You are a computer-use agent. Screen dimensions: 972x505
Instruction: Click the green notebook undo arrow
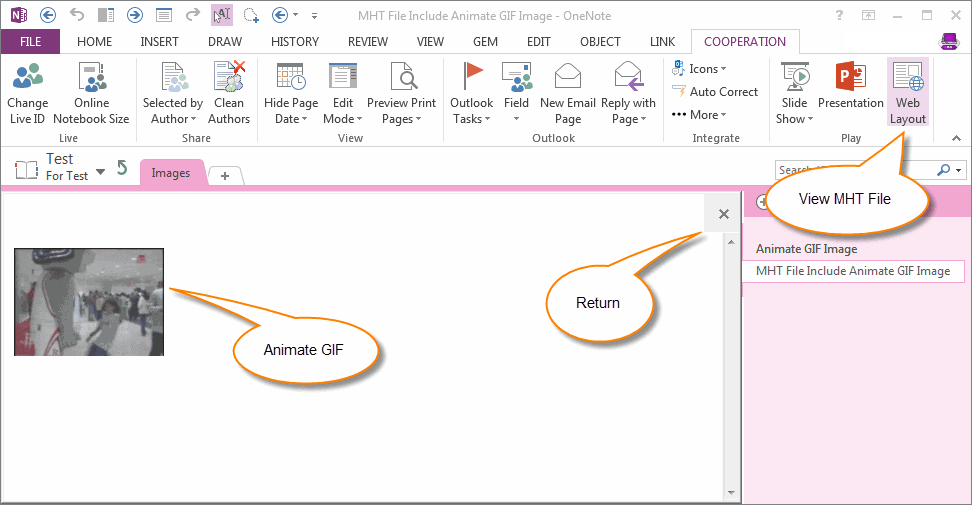(122, 168)
